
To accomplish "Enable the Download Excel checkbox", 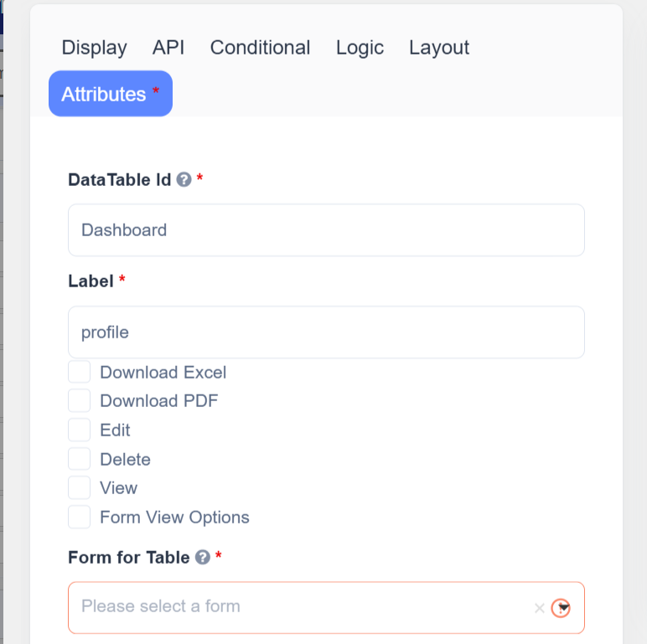I will 80,372.
